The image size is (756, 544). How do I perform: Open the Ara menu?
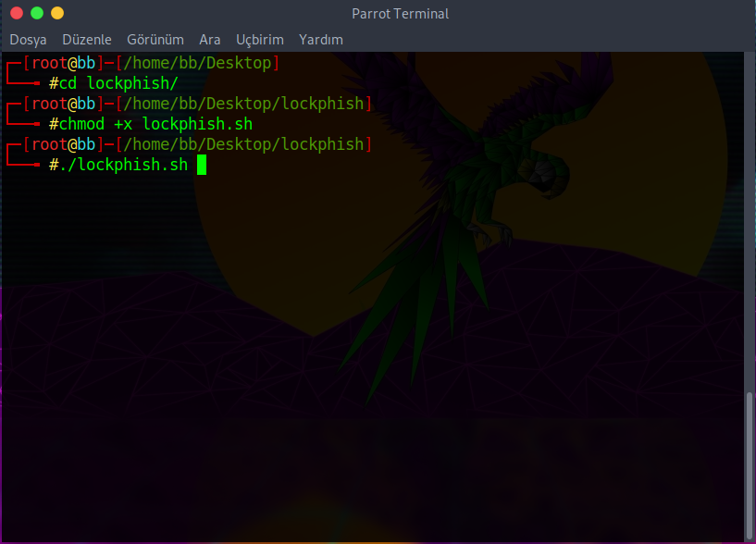point(210,40)
